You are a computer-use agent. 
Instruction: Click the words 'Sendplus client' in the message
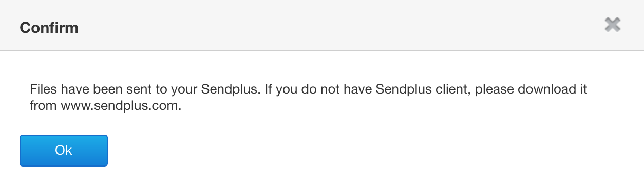424,89
